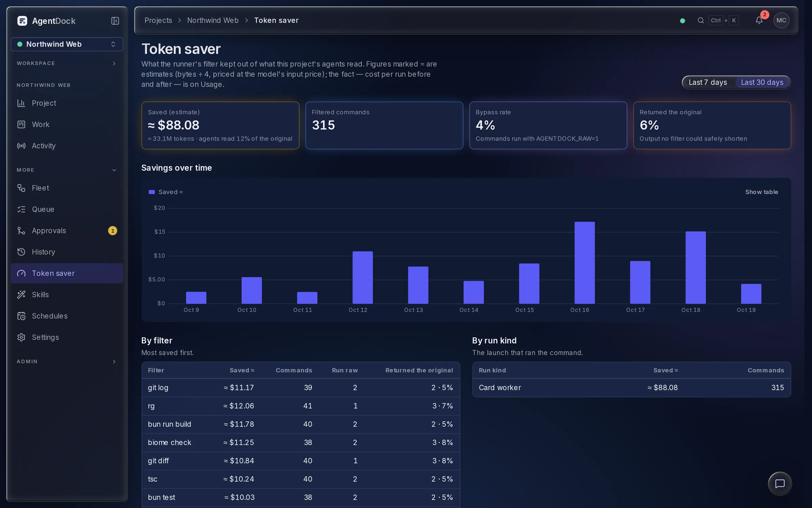812x508 pixels.
Task: Go to Northwind Web breadcrumb
Action: click(x=213, y=20)
